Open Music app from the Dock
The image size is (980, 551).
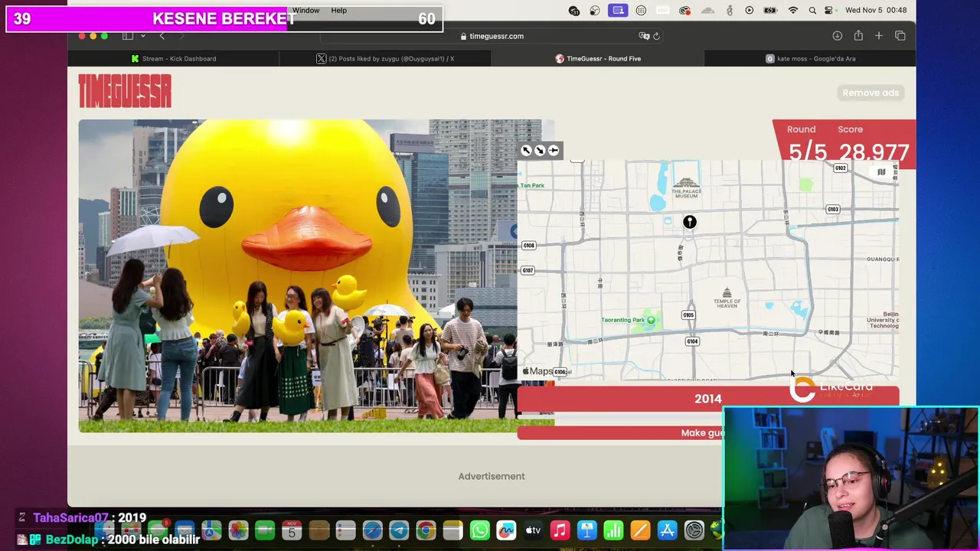click(x=560, y=530)
